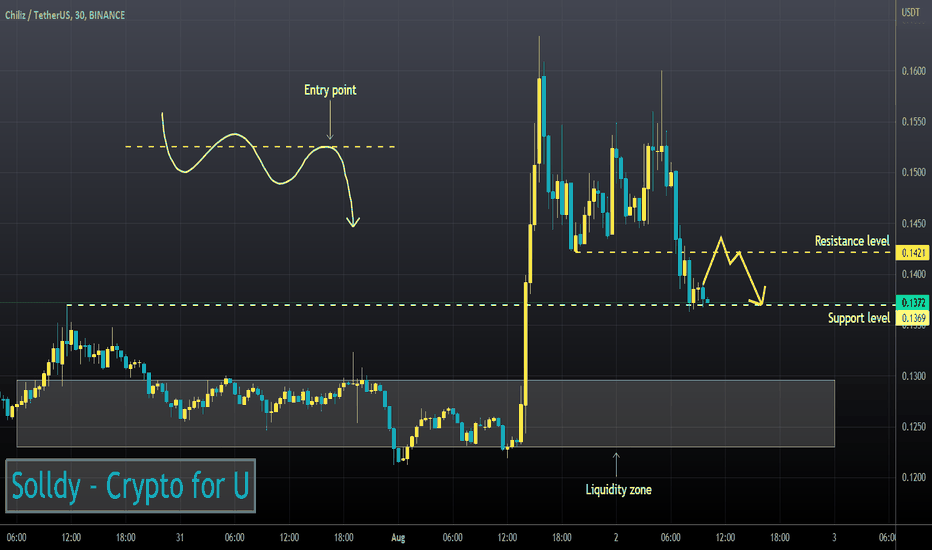Click the 0.1250 price axis label
The width and height of the screenshot is (932, 550).
pyautogui.click(x=914, y=426)
